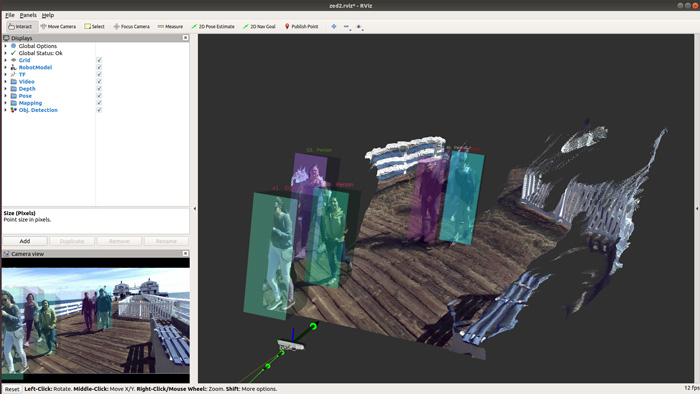Image resolution: width=700 pixels, height=394 pixels.
Task: Choose the Select tool
Action: [95, 26]
